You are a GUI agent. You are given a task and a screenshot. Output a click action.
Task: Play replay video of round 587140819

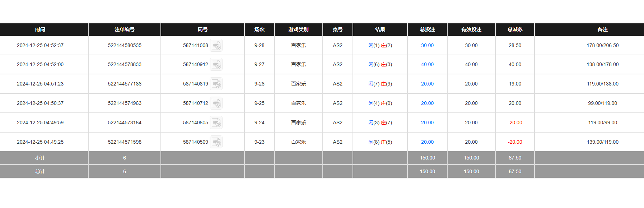[x=216, y=84]
